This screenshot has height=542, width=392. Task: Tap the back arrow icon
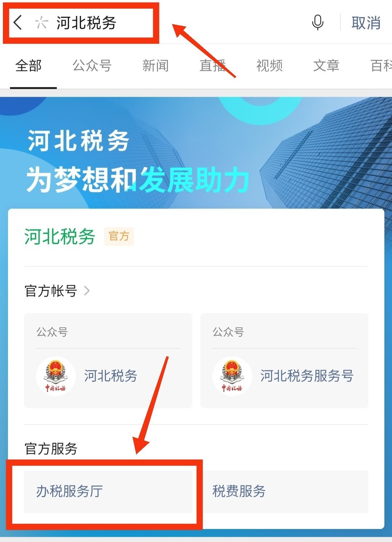pos(17,22)
